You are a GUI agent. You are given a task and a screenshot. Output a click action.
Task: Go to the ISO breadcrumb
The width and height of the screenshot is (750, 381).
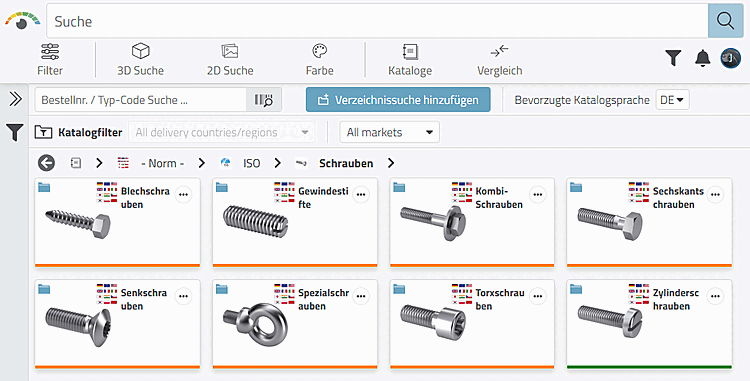pyautogui.click(x=252, y=163)
